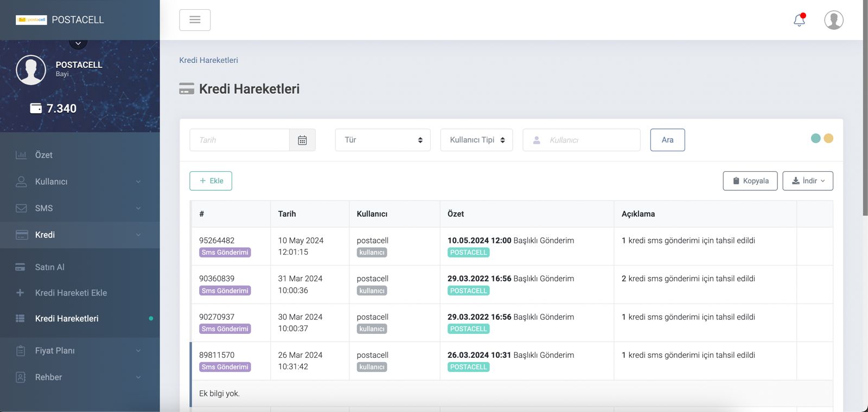Open Özet in the sidebar
The height and width of the screenshot is (412, 868).
[80, 155]
